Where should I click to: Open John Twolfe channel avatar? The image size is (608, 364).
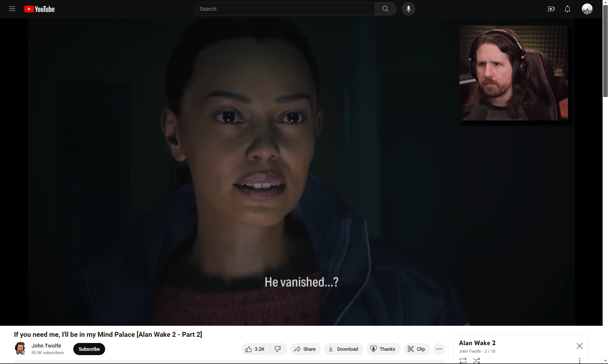tap(20, 349)
